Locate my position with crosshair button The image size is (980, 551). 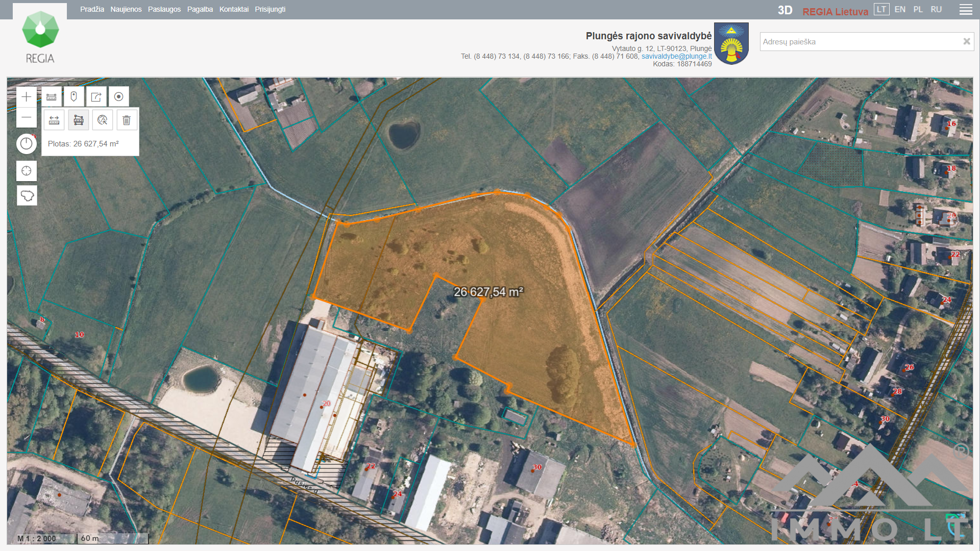pos(27,171)
